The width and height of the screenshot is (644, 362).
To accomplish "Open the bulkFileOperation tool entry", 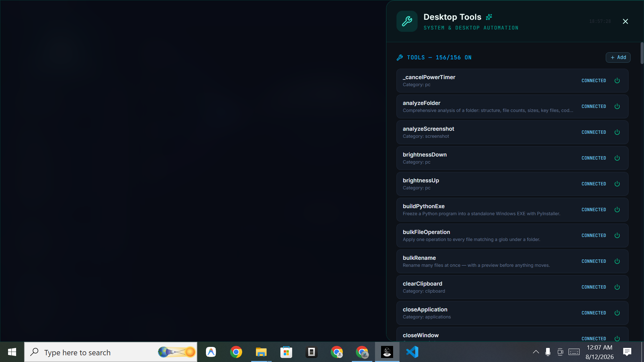I will point(512,236).
